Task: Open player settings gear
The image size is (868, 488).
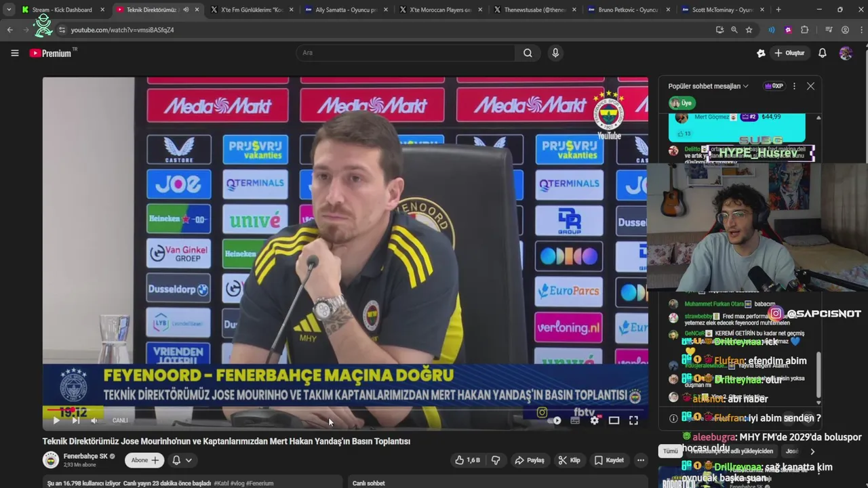Action: coord(595,420)
